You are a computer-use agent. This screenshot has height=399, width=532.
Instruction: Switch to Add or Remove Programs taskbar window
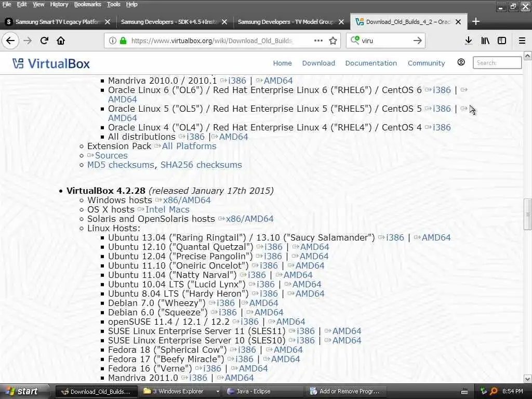tap(346, 392)
